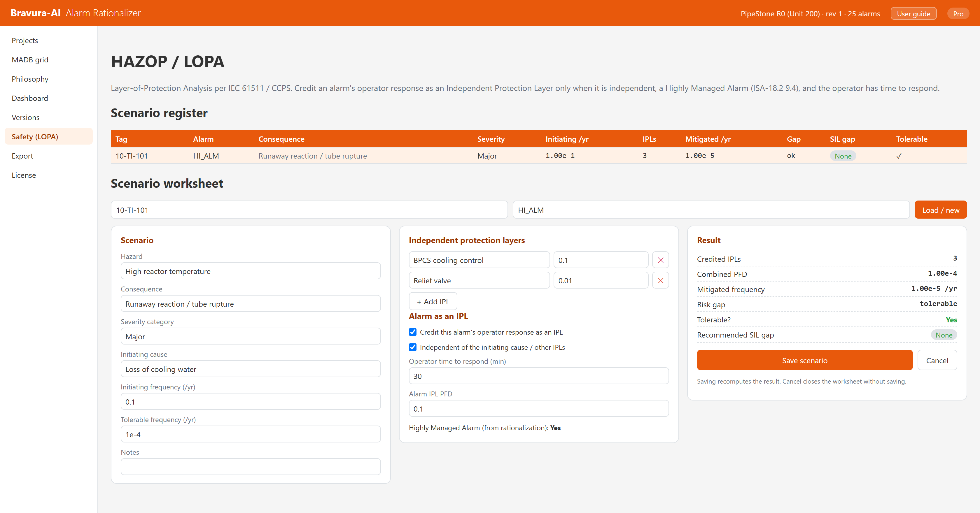This screenshot has height=513, width=980.
Task: Remove the BPCS cooling control IPL row
Action: (660, 260)
